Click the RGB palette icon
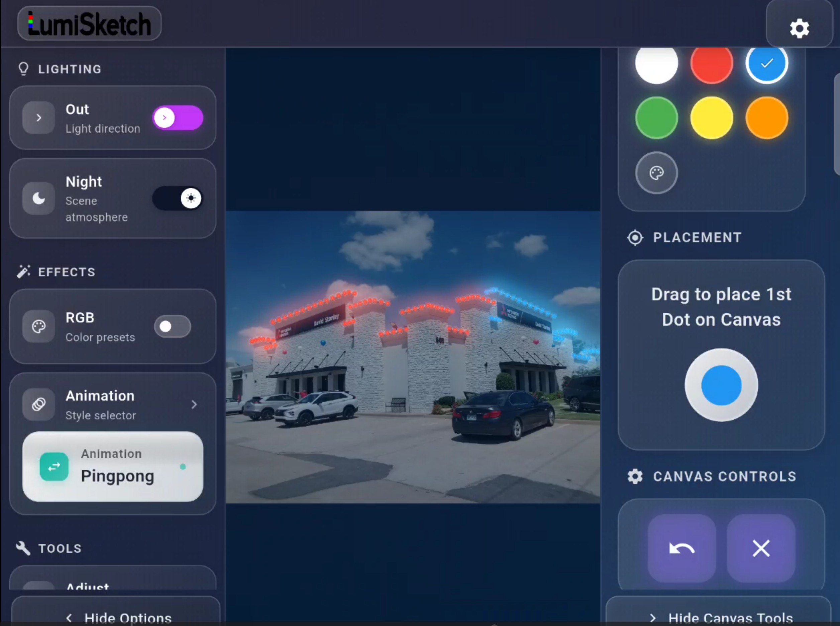This screenshot has width=840, height=626. pos(39,326)
